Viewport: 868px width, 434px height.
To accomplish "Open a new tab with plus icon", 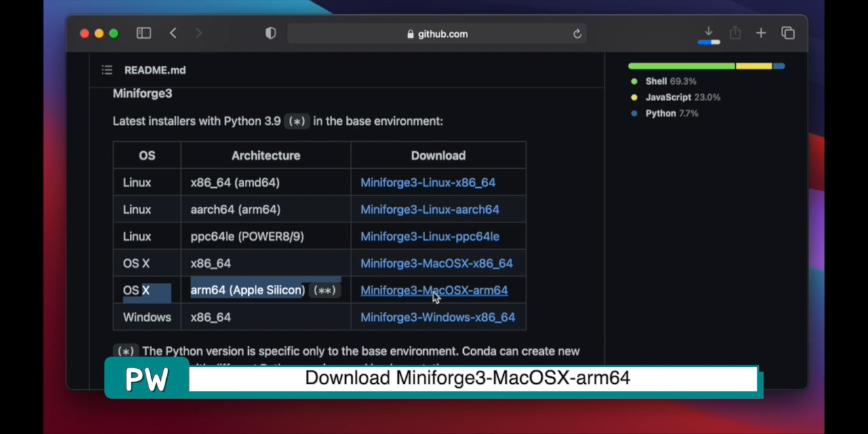I will [761, 33].
